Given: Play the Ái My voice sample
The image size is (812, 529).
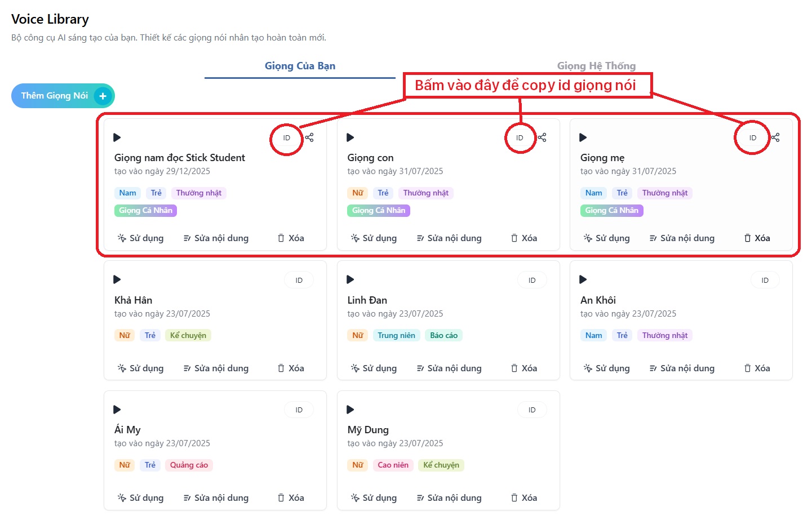Looking at the screenshot, I should [117, 410].
